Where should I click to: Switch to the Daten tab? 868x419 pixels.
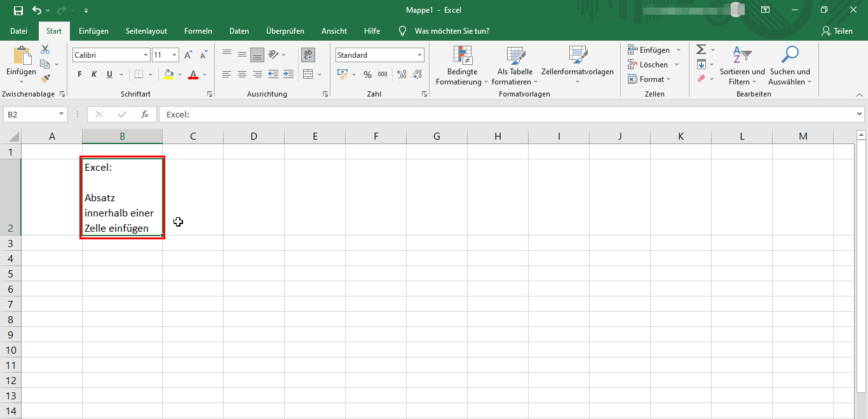(x=239, y=31)
